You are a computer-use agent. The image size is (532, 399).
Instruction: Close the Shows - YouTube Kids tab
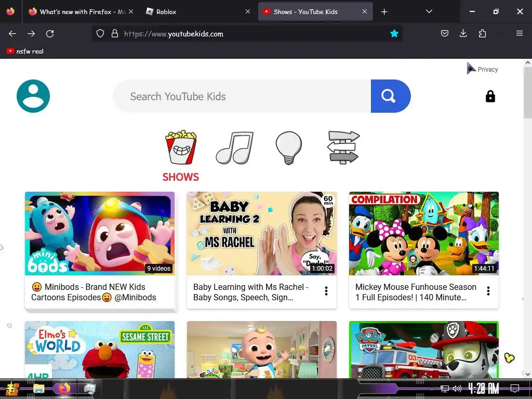[365, 12]
